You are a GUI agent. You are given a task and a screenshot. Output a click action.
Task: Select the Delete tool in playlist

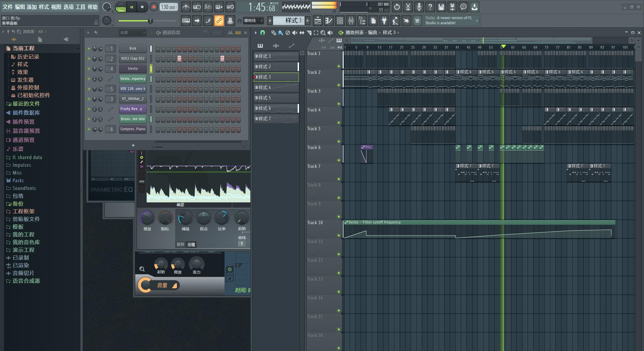pyautogui.click(x=288, y=33)
